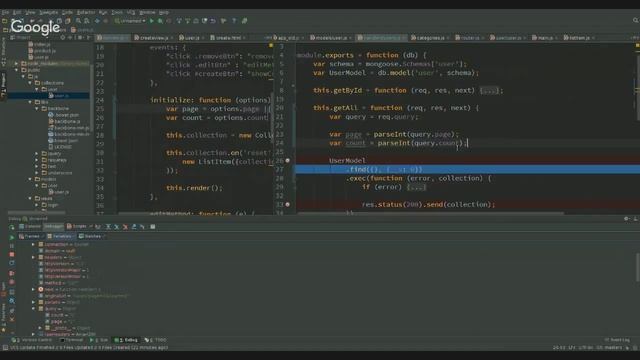Switch to the Debugger tab in debug panel
The height and width of the screenshot is (360, 640).
click(x=53, y=227)
